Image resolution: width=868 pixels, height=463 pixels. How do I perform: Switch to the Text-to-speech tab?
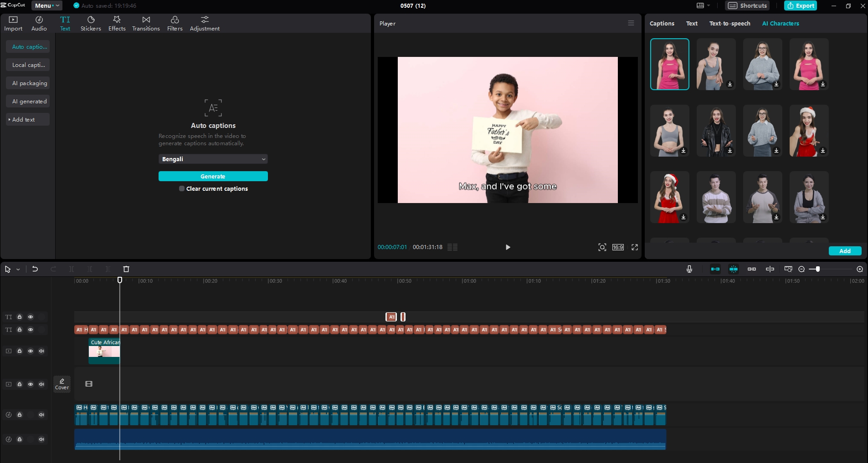tap(729, 23)
